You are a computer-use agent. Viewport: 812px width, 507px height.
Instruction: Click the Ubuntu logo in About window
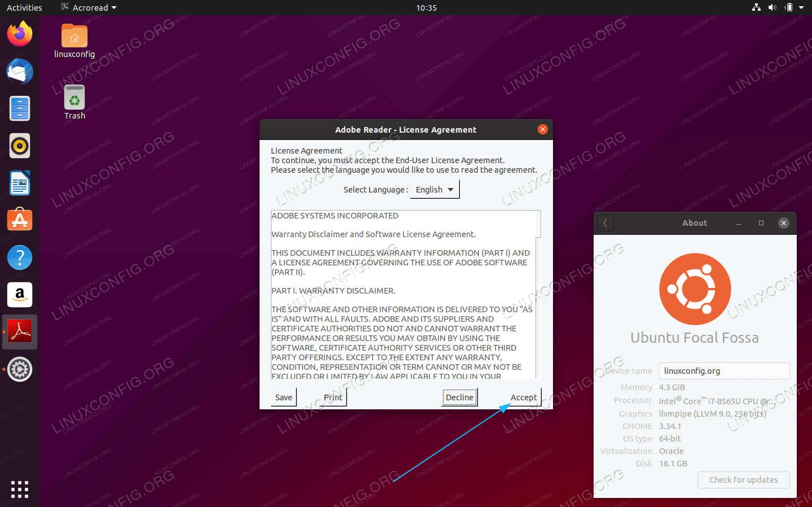click(695, 289)
